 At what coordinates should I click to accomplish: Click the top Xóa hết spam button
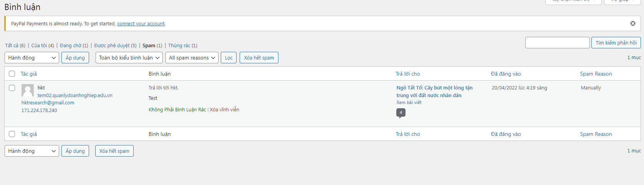(x=259, y=58)
